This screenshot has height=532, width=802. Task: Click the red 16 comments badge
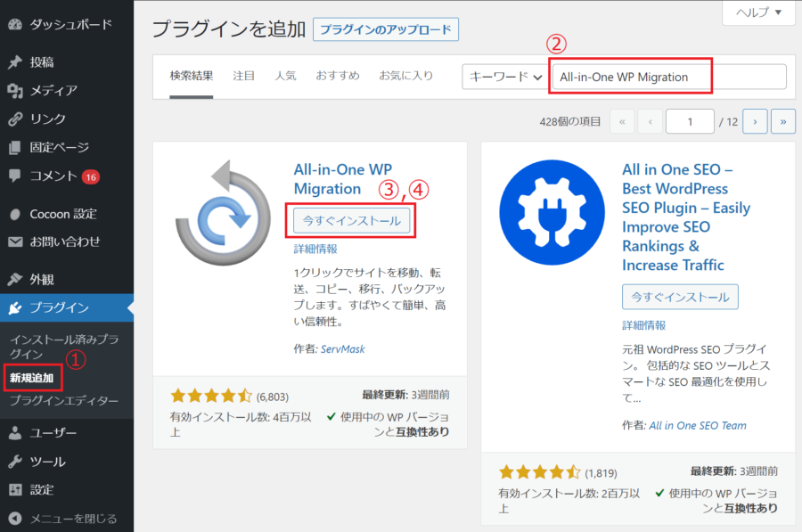[91, 177]
